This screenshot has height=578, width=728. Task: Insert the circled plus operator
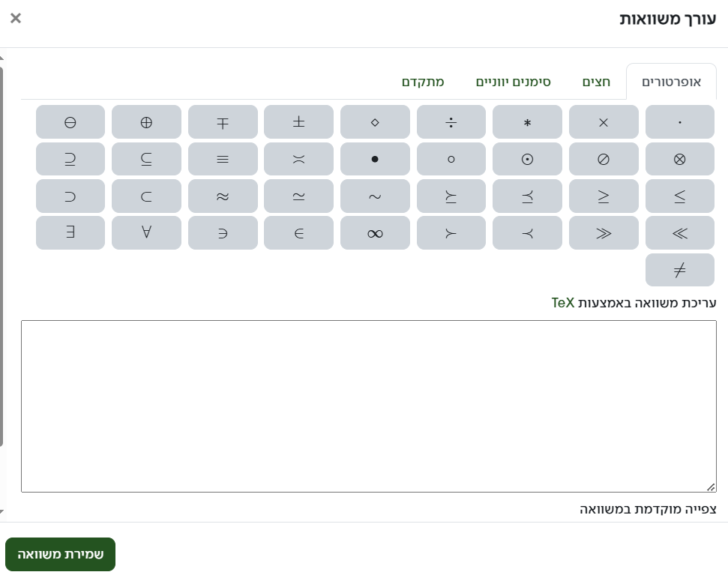[x=146, y=122]
